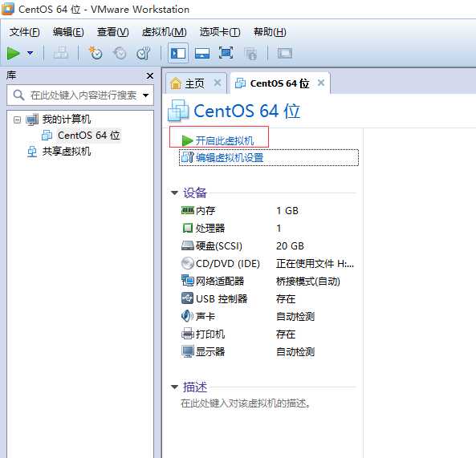Click the 1 GB memory value
The height and width of the screenshot is (458, 476).
pos(287,210)
